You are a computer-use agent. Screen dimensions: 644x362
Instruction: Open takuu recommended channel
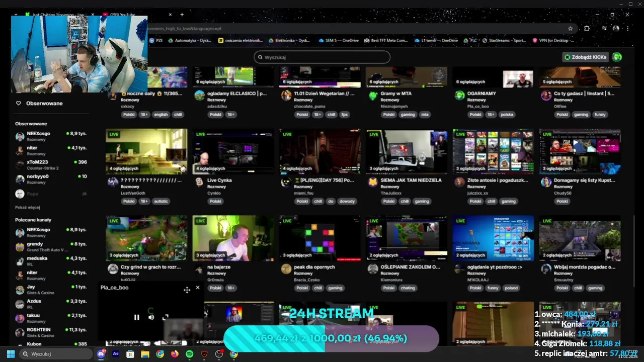click(x=51, y=318)
